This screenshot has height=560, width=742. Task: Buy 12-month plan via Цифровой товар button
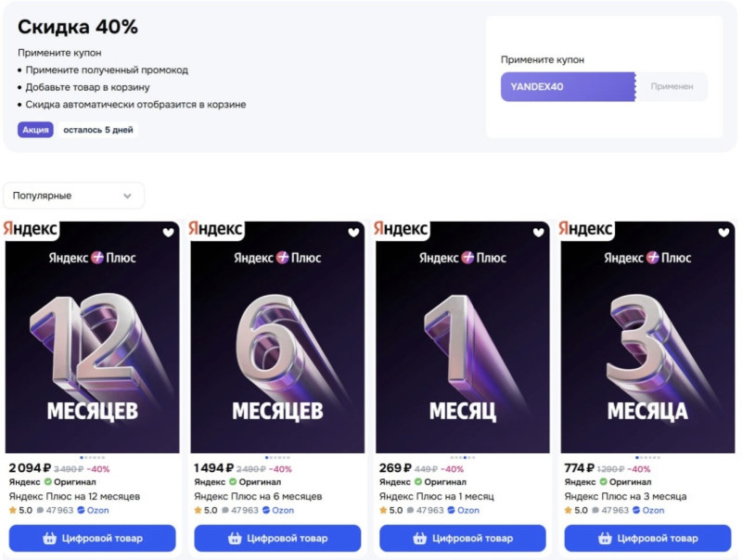pyautogui.click(x=92, y=538)
